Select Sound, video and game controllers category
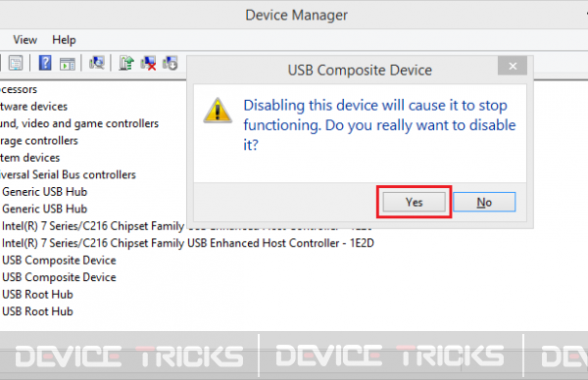Image resolution: width=588 pixels, height=380 pixels. point(79,123)
